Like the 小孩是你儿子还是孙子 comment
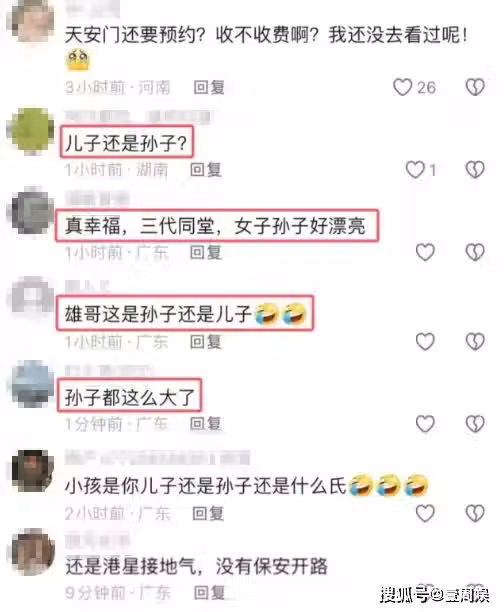The height and width of the screenshot is (612, 504). click(425, 513)
